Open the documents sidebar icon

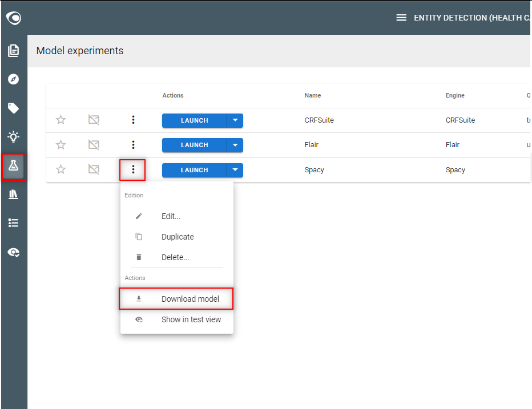[x=14, y=51]
